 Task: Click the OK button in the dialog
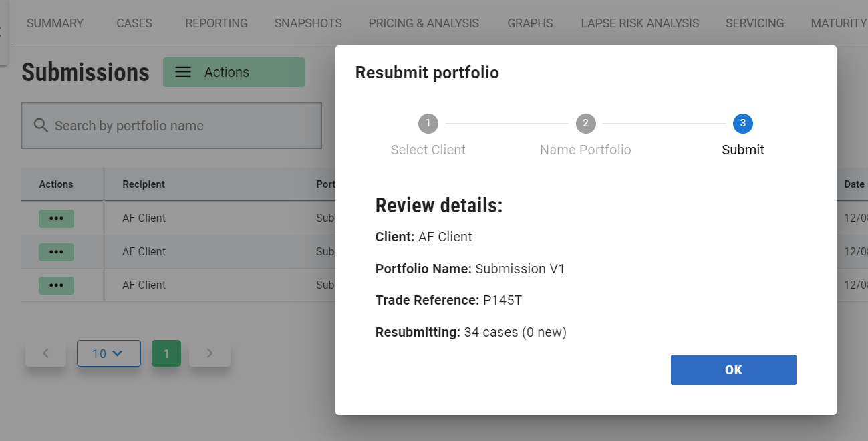733,370
